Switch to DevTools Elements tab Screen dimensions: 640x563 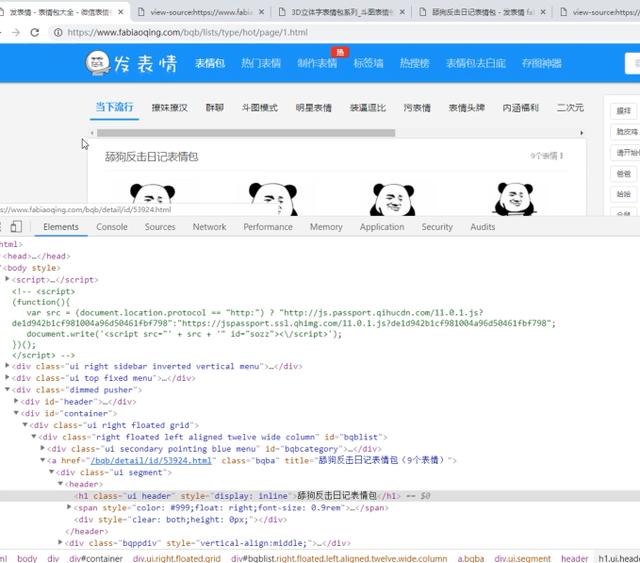tap(61, 227)
